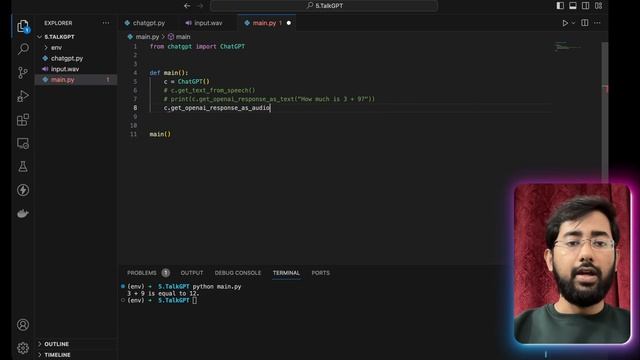This screenshot has width=640, height=360.
Task: Open the DEBUG CONSOLE panel tab
Action: (x=238, y=273)
